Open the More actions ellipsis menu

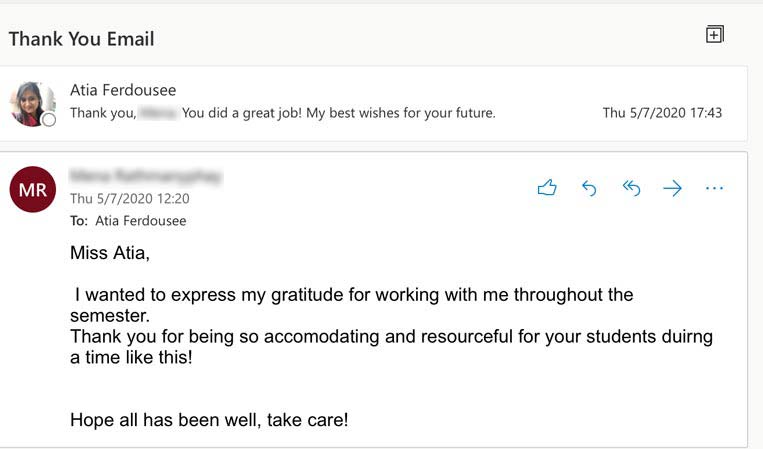[714, 188]
